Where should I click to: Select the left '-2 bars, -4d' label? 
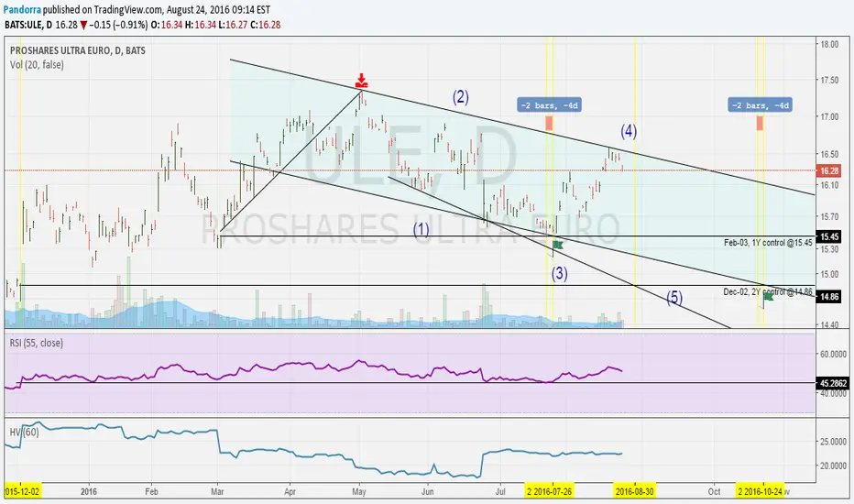pyautogui.click(x=549, y=104)
